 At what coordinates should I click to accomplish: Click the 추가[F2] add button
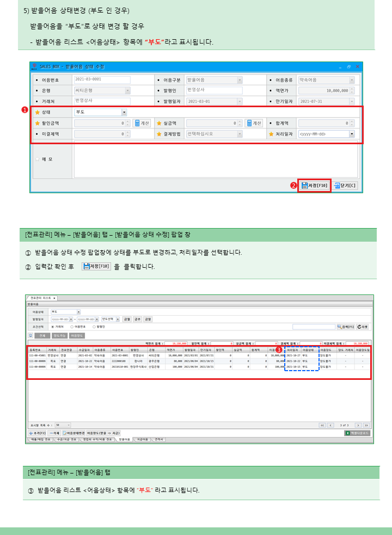38,433
